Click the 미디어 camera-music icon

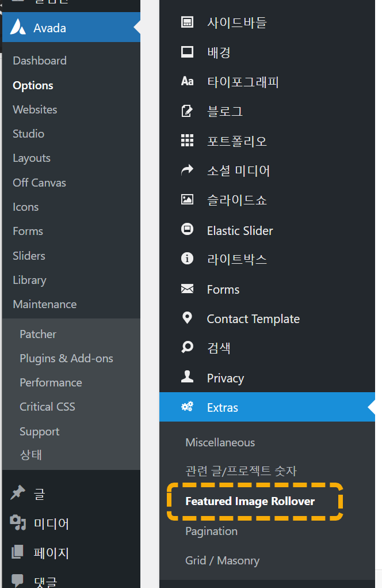tap(18, 522)
